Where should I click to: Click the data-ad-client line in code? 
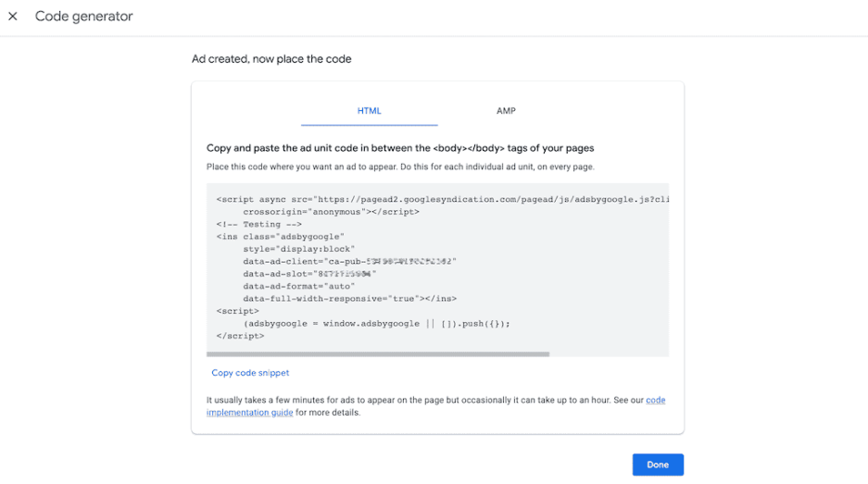click(x=349, y=261)
